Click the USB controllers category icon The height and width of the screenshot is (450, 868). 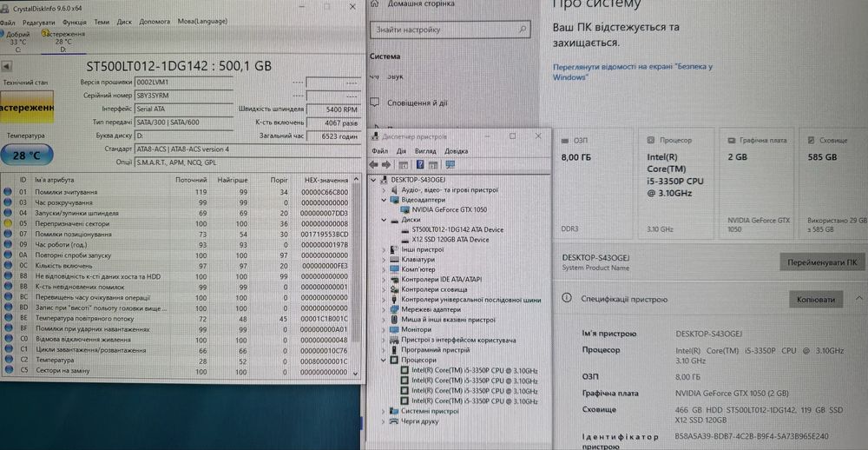point(394,299)
